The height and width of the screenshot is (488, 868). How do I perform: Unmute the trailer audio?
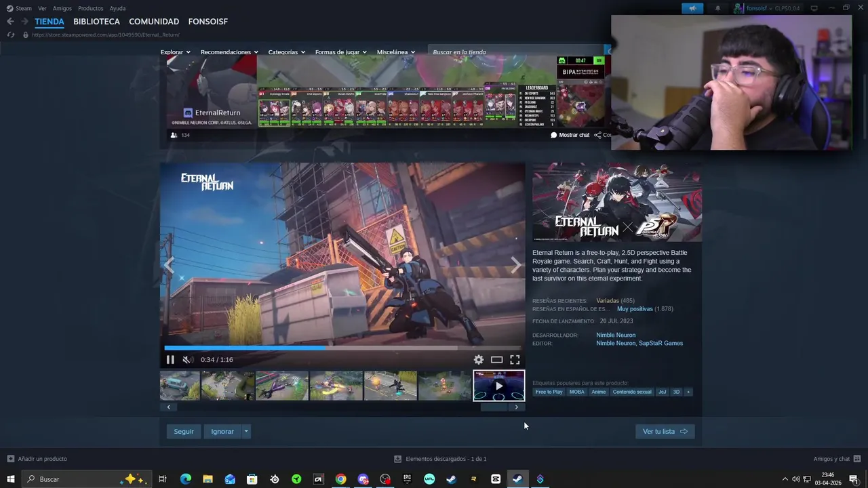(x=187, y=360)
